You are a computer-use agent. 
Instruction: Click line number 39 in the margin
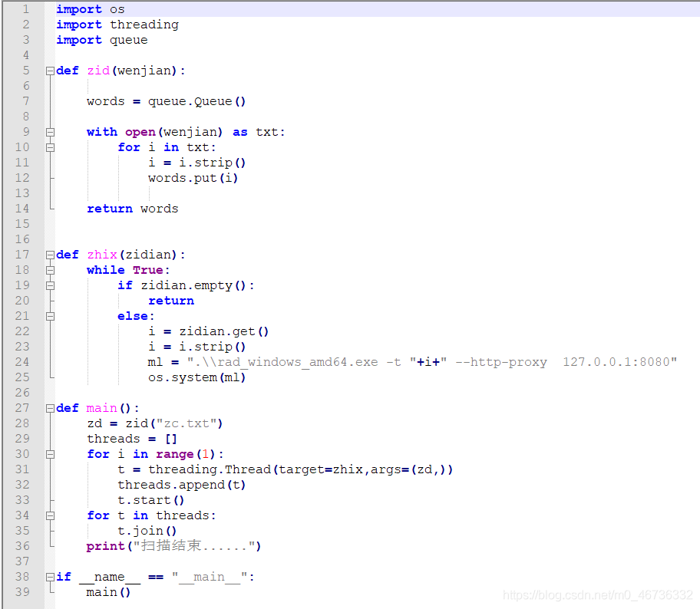pos(22,592)
